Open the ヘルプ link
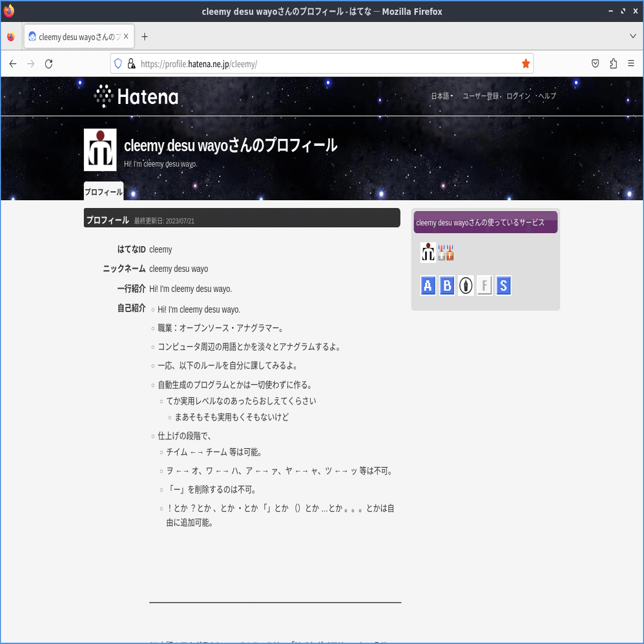This screenshot has height=644, width=644. pyautogui.click(x=547, y=96)
